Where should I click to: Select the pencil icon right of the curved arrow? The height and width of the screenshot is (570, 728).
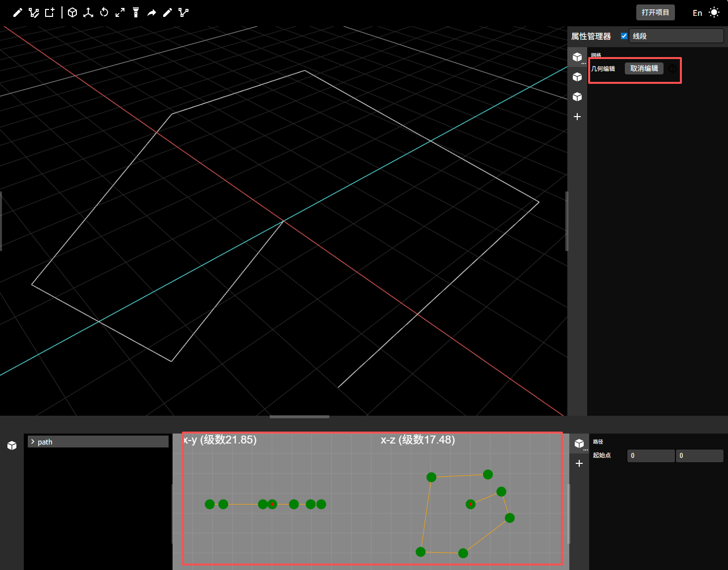pyautogui.click(x=168, y=12)
